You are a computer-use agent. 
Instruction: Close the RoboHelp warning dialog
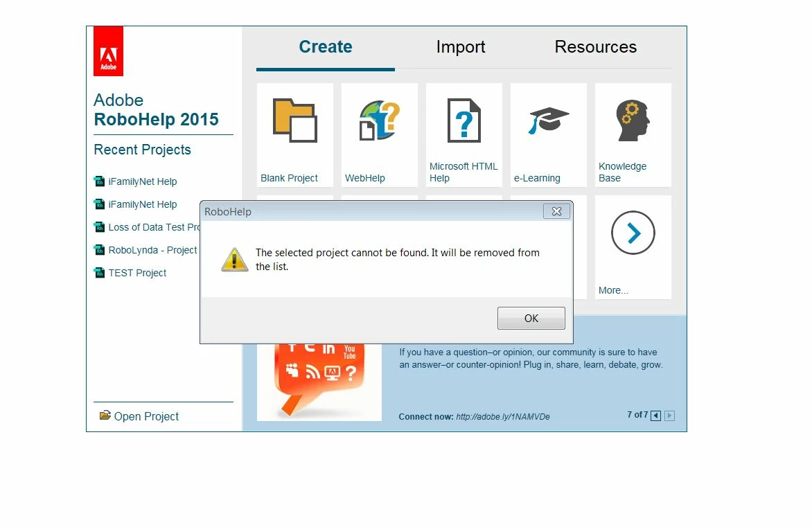click(557, 211)
